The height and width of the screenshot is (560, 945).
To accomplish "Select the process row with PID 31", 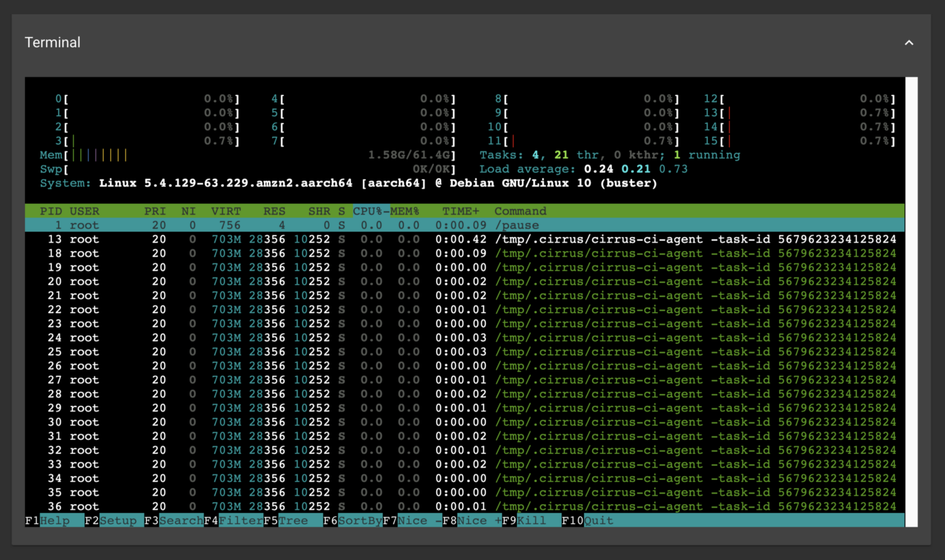I will pyautogui.click(x=464, y=437).
